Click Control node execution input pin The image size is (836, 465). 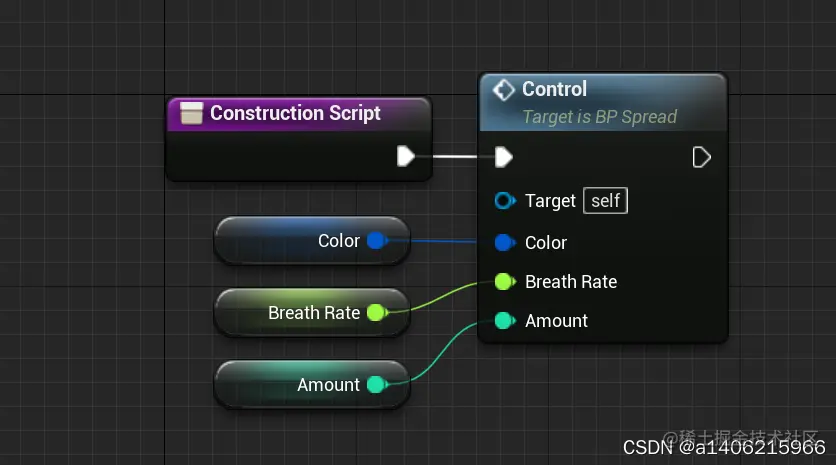[504, 157]
